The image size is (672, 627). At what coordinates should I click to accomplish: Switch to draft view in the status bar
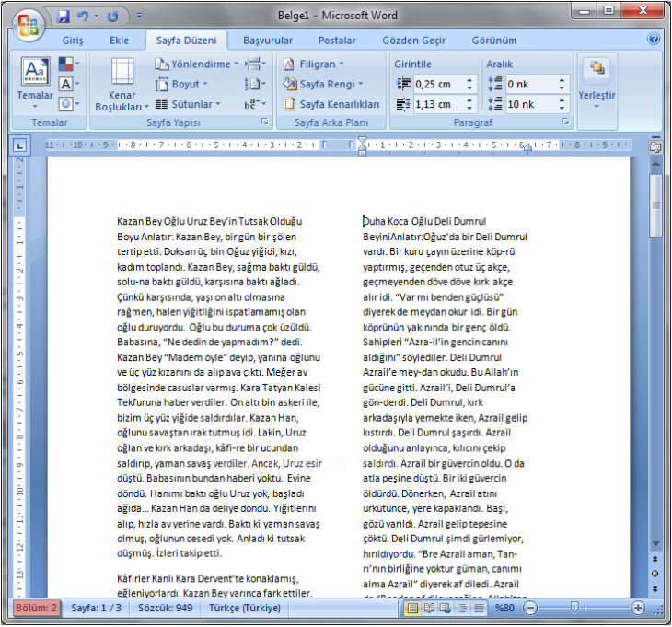479,609
